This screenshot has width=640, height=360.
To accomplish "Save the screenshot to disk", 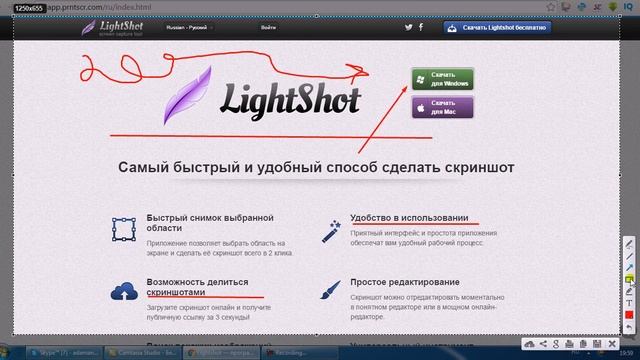I will coord(597,344).
